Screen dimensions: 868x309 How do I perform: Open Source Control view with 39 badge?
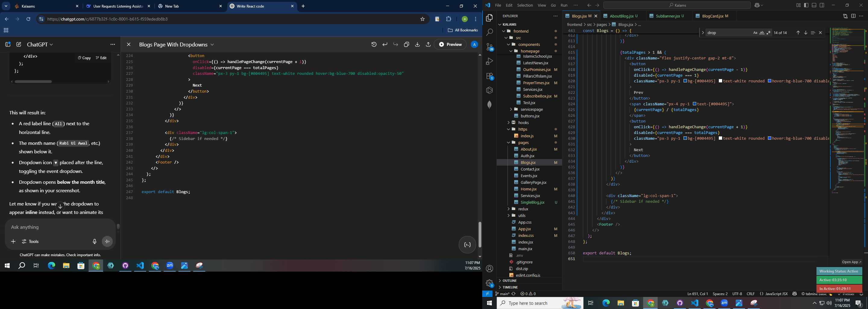(x=489, y=47)
